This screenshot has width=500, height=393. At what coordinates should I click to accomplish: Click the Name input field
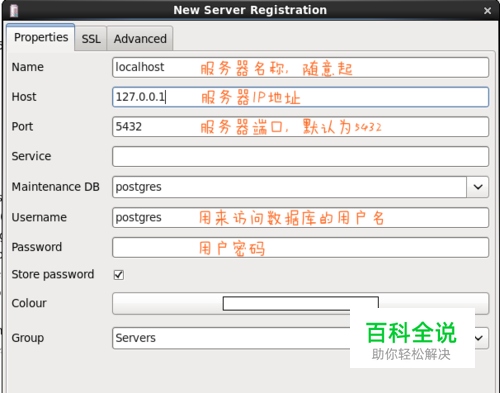[x=301, y=67]
